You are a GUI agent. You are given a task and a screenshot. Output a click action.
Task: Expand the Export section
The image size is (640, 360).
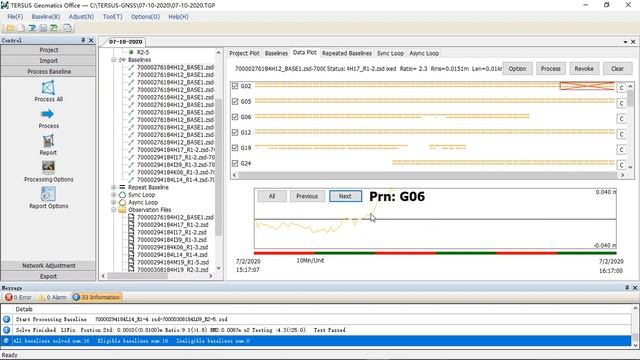tap(48, 276)
